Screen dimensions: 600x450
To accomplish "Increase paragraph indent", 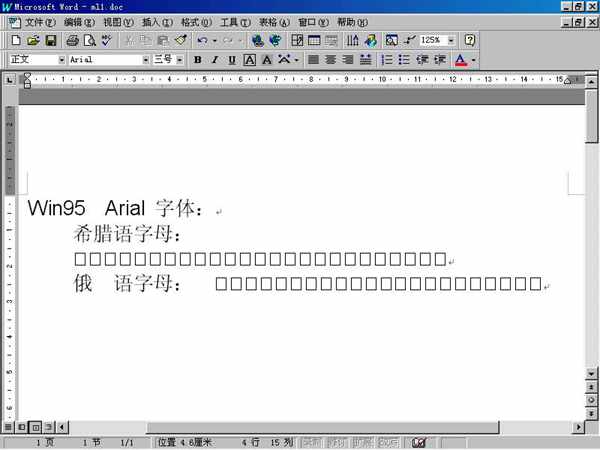I will [439, 60].
